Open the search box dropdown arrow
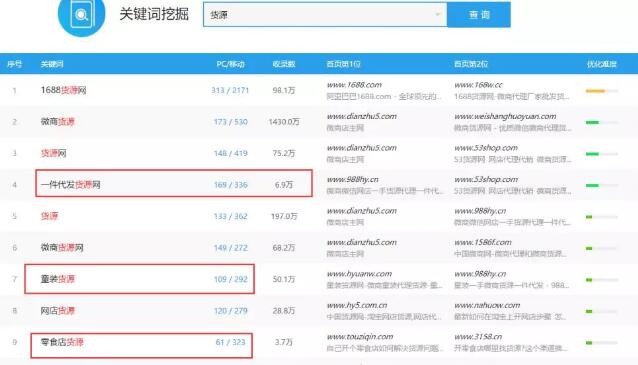638x365 pixels. 437,15
